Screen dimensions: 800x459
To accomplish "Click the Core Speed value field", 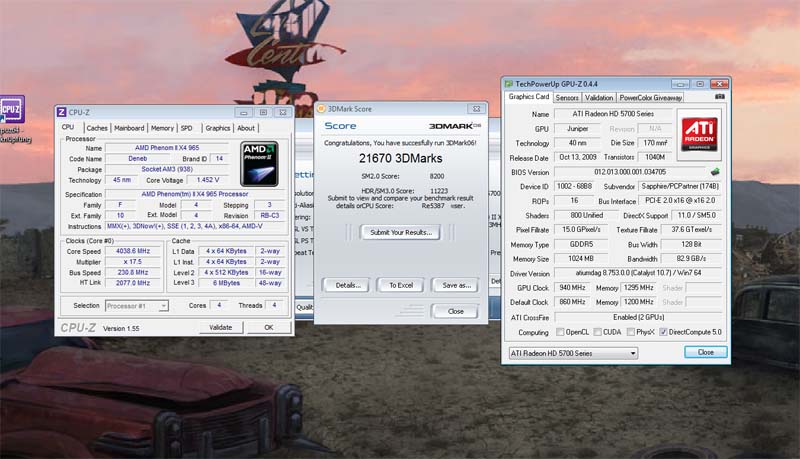I will pos(133,251).
